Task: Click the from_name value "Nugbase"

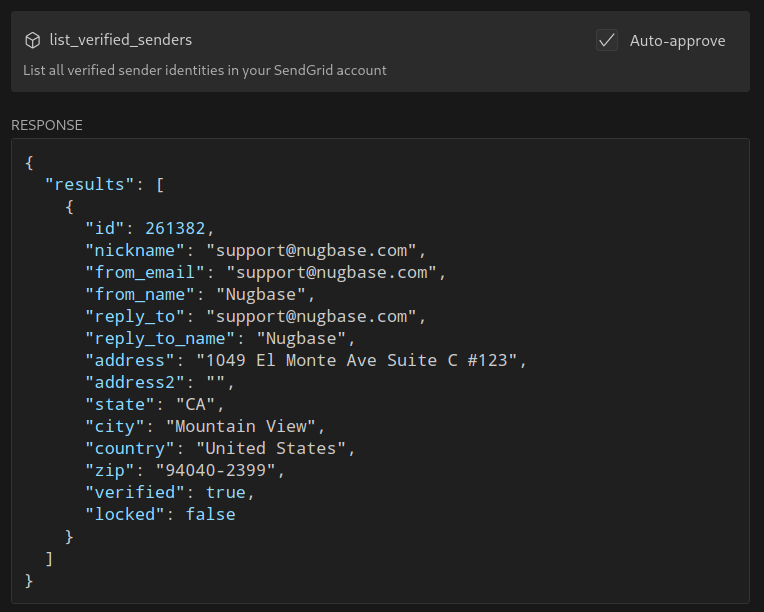Action: coord(261,294)
